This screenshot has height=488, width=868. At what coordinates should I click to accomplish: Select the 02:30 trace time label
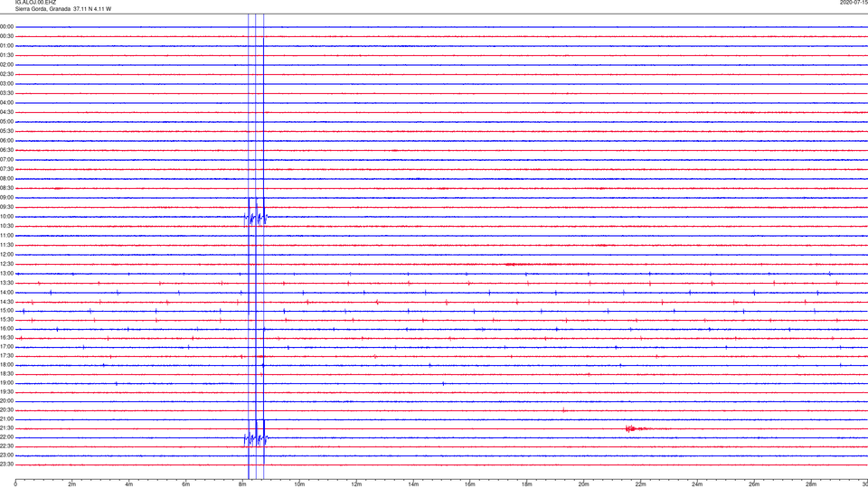coord(7,74)
